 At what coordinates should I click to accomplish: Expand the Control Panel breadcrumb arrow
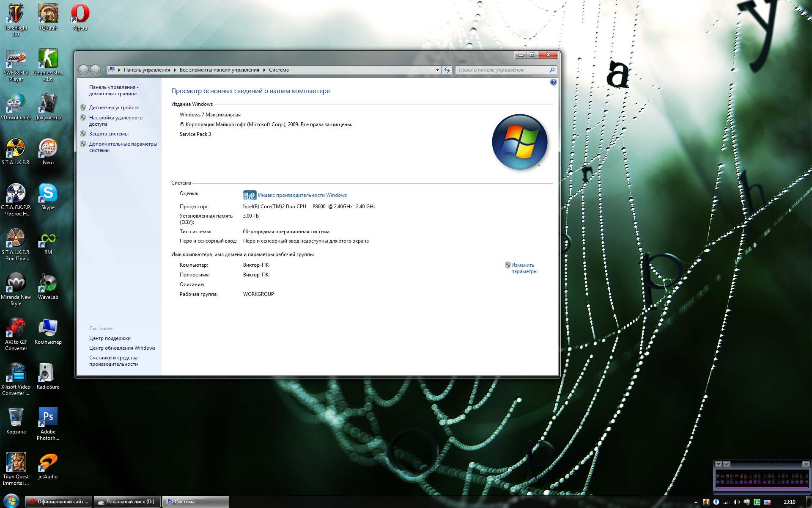coord(175,70)
